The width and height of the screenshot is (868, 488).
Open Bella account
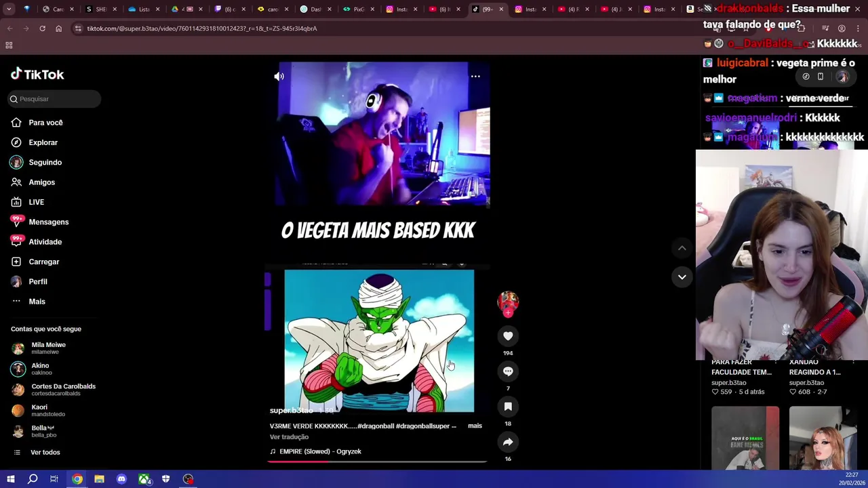coord(43,431)
